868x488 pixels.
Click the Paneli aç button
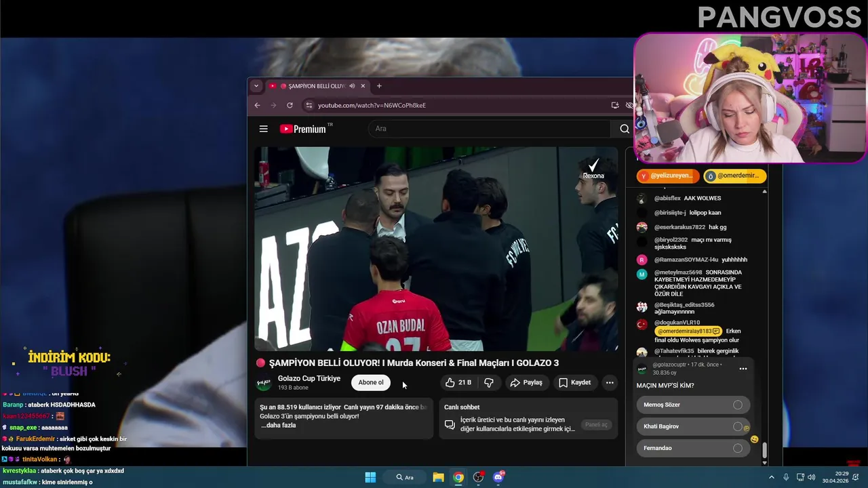596,425
